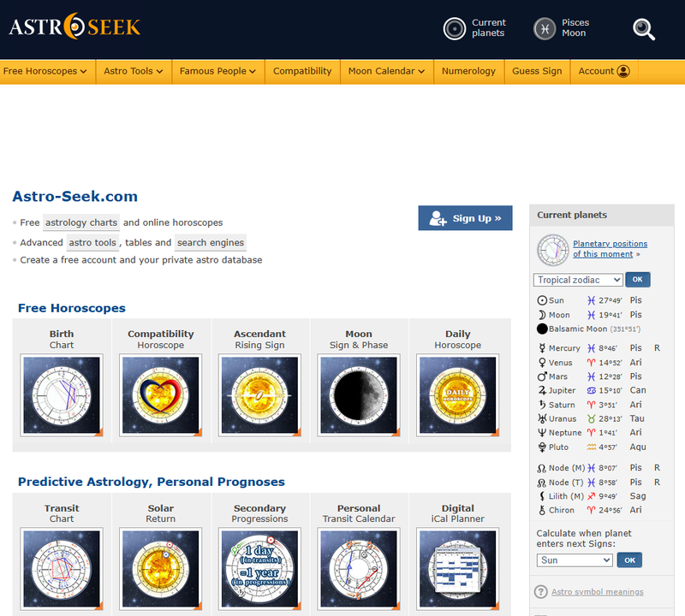Screen dimensions: 685x616
Task: Click the Pisces Moon glyph icon
Action: point(545,28)
